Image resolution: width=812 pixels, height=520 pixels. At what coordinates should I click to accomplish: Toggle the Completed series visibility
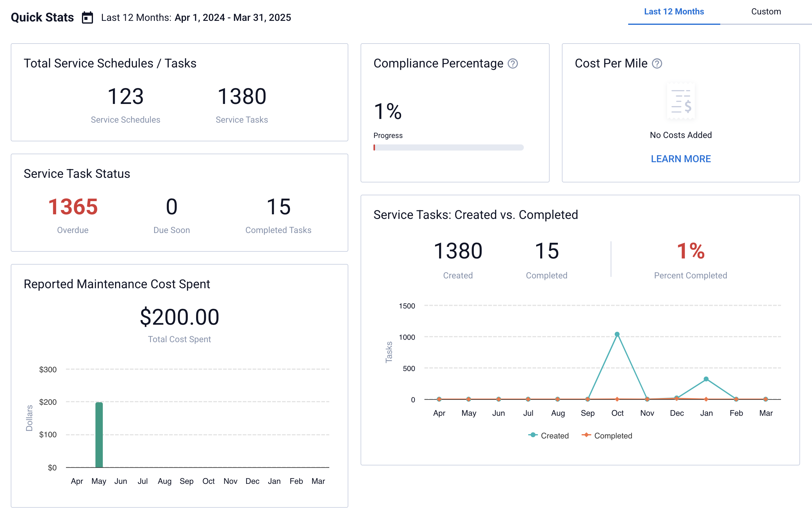[613, 436]
